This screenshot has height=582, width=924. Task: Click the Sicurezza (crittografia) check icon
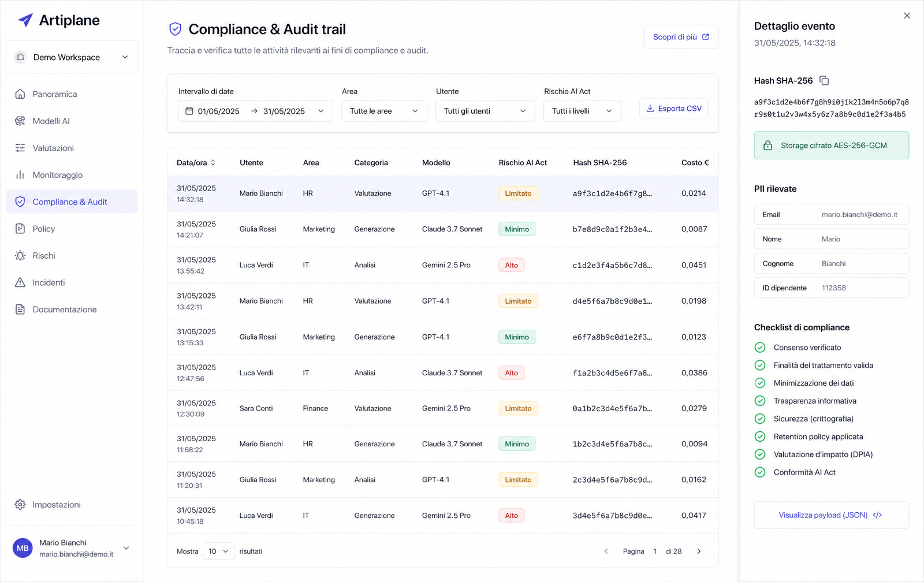pos(760,419)
